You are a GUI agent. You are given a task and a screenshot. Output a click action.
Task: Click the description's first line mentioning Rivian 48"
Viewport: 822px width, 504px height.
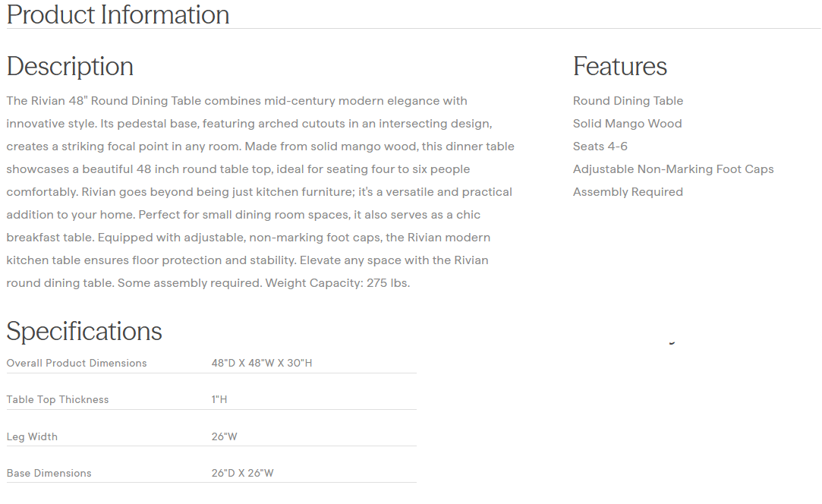tap(237, 101)
